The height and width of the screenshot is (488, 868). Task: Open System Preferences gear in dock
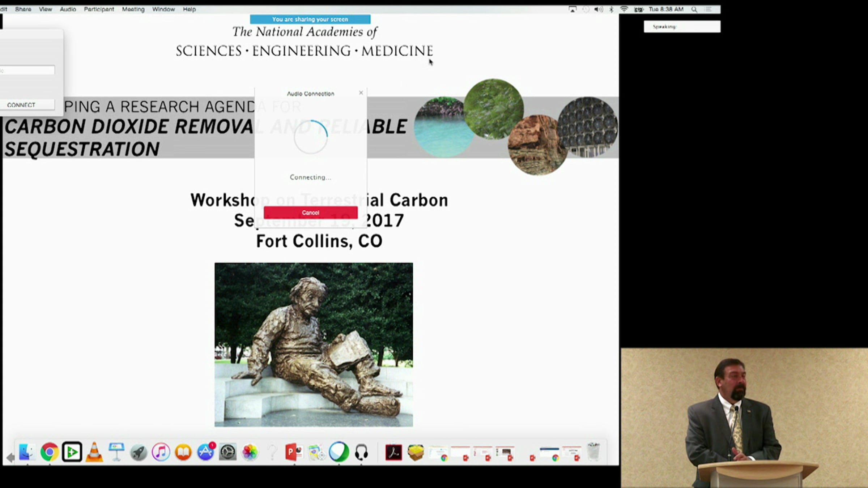click(227, 452)
